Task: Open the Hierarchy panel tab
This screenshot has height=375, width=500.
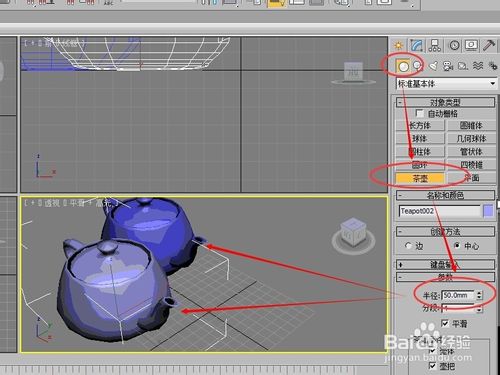Action: [435, 45]
